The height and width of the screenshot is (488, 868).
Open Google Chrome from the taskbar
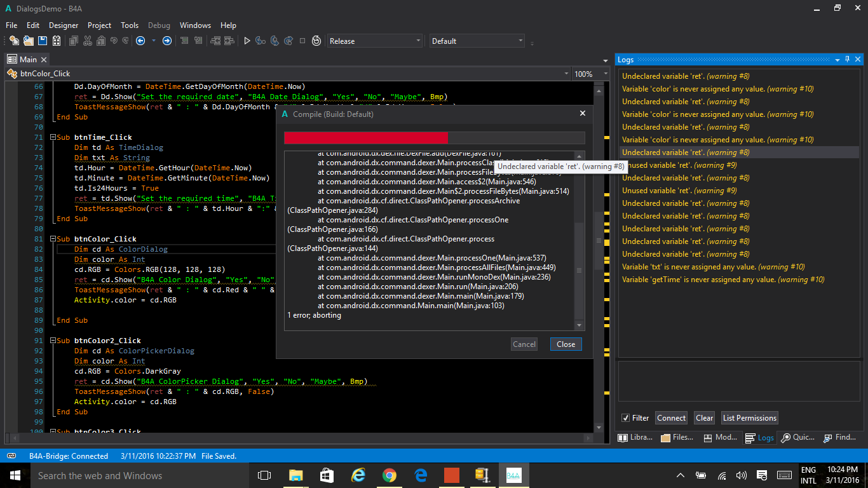[390, 475]
